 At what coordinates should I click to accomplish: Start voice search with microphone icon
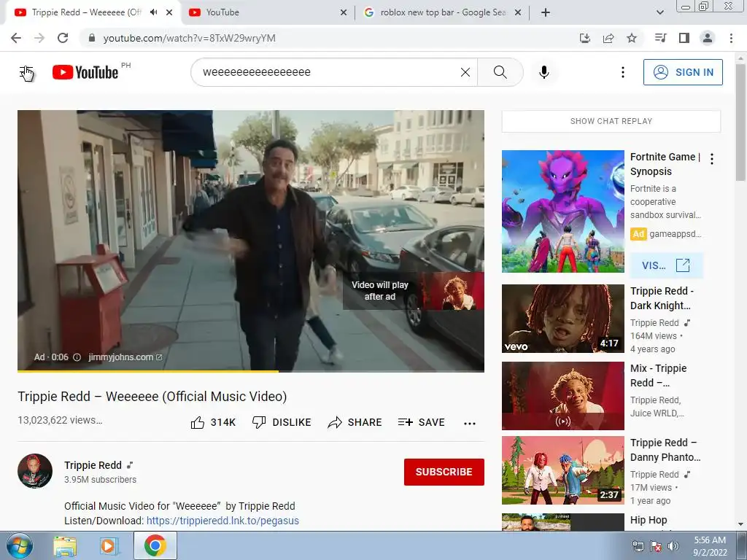(x=544, y=72)
